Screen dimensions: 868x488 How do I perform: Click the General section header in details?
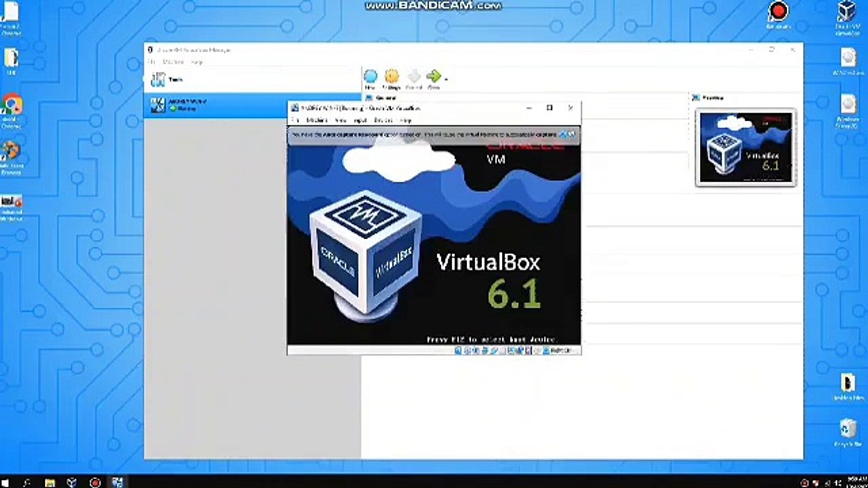[385, 98]
